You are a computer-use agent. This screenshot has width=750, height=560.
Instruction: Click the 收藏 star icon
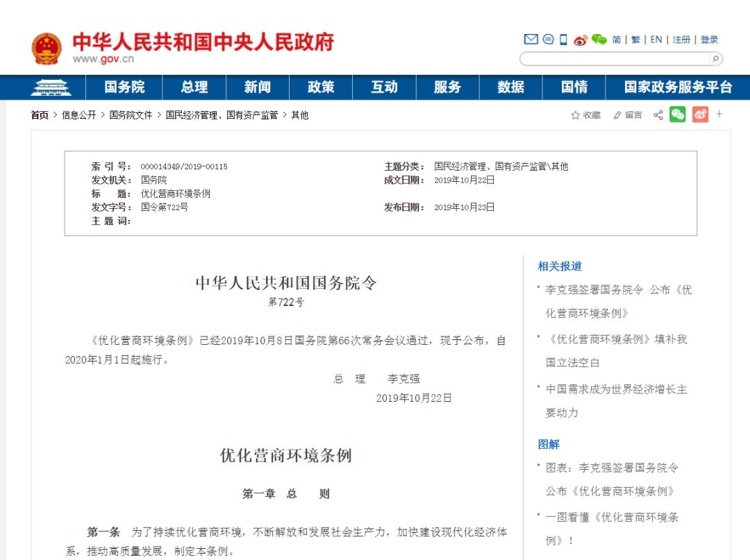pyautogui.click(x=576, y=114)
